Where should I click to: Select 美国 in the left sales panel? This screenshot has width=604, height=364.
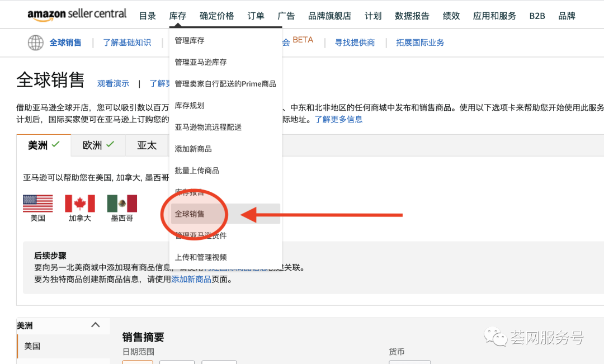pyautogui.click(x=32, y=346)
